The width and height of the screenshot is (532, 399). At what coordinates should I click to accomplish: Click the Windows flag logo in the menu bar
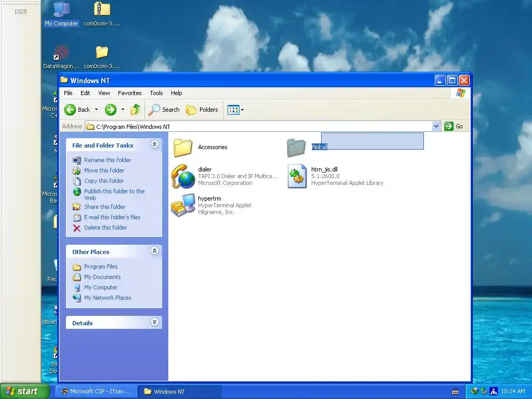[x=460, y=93]
